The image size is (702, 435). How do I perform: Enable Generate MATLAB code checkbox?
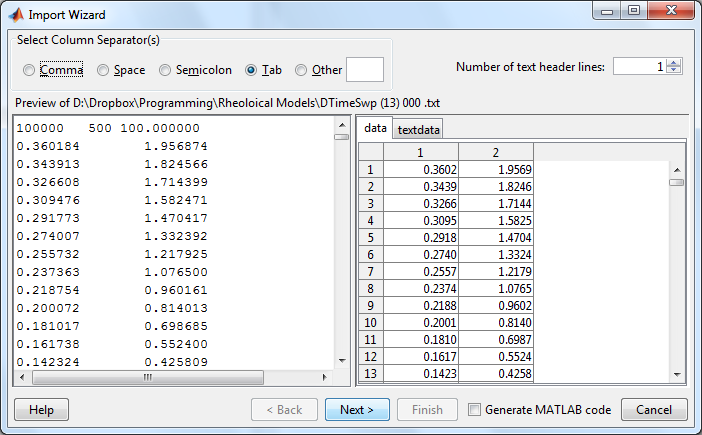(475, 410)
